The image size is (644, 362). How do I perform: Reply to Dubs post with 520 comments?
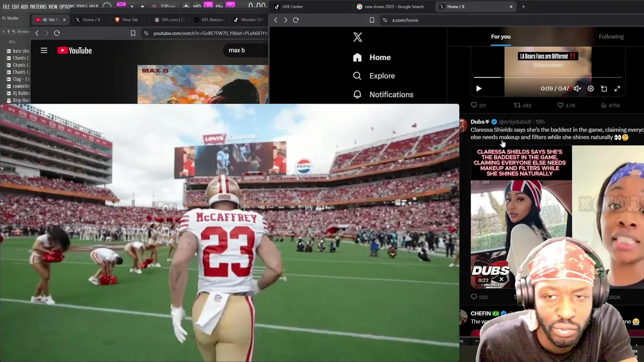pos(479,297)
